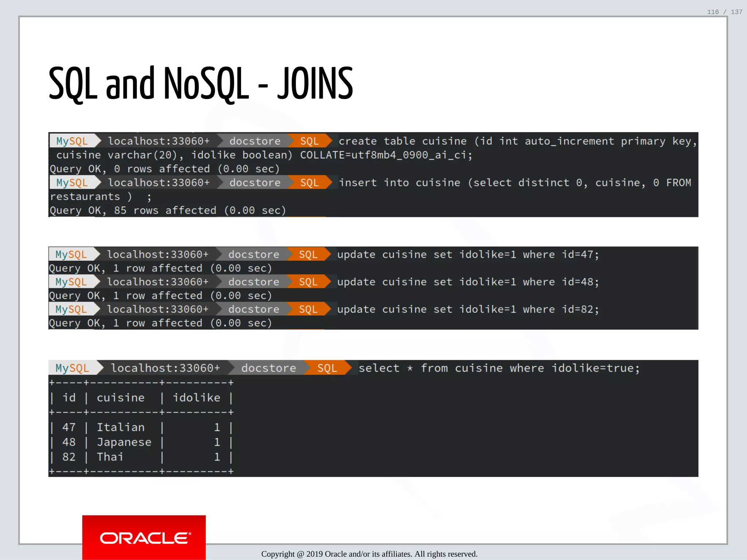Viewport: 747px width, 560px height.
Task: Click the "Japanese" cell in results table
Action: [x=124, y=442]
